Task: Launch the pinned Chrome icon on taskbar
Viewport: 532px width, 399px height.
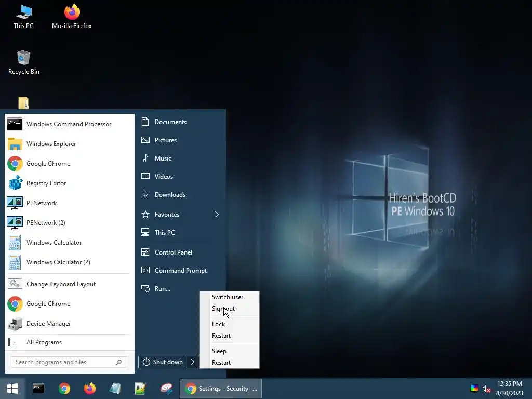Action: click(64, 389)
